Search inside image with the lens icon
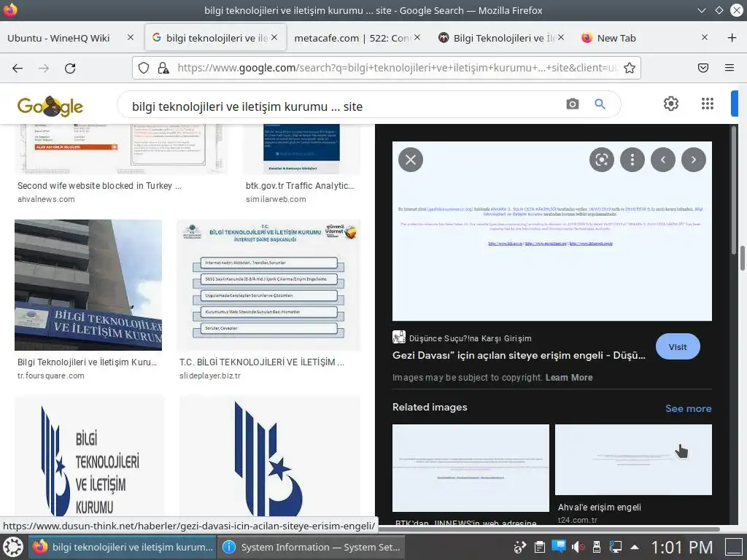747x560 pixels. tap(602, 160)
